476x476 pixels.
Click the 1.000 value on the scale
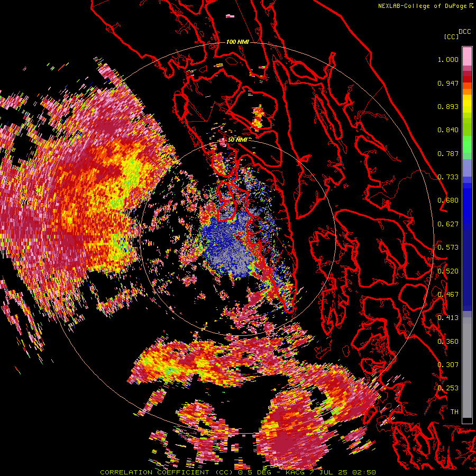pos(448,59)
